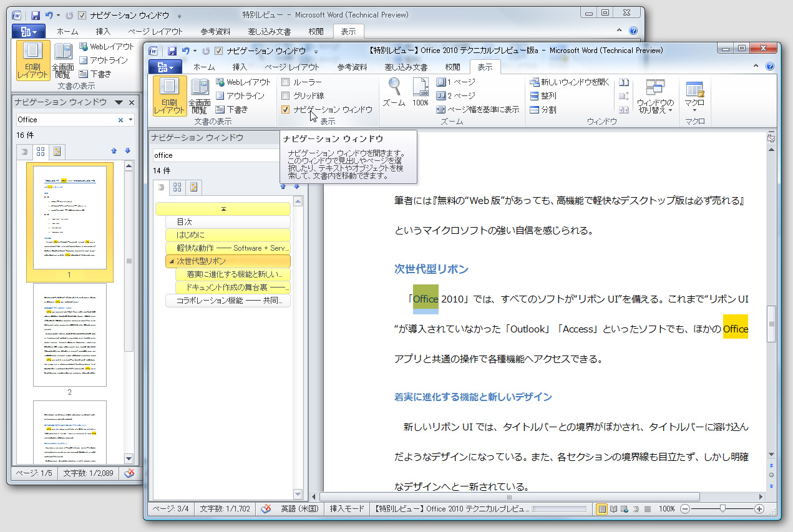Toggle navigation checkbox in back window title bar
The width and height of the screenshot is (793, 532).
(x=82, y=14)
